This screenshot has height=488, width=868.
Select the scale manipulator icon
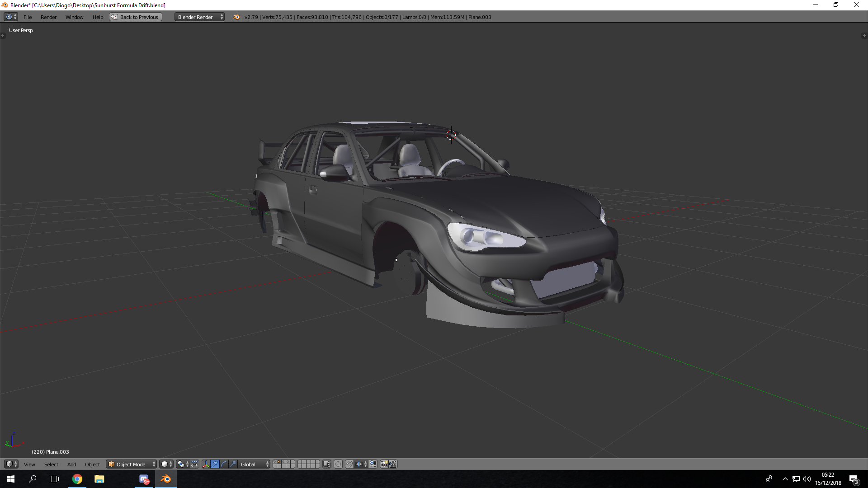(x=233, y=464)
